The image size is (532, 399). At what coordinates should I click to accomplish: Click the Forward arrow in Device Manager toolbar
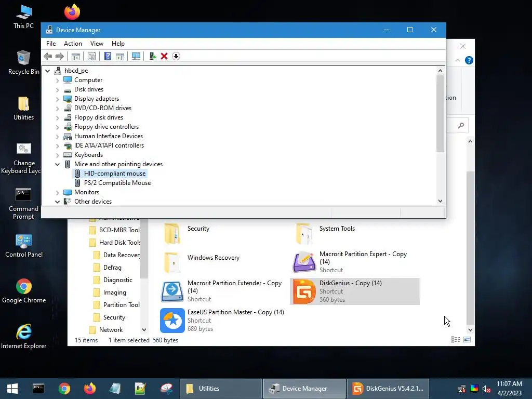[x=60, y=56]
